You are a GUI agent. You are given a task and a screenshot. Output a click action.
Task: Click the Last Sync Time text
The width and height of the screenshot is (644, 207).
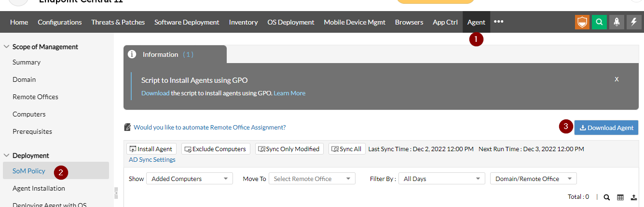421,149
